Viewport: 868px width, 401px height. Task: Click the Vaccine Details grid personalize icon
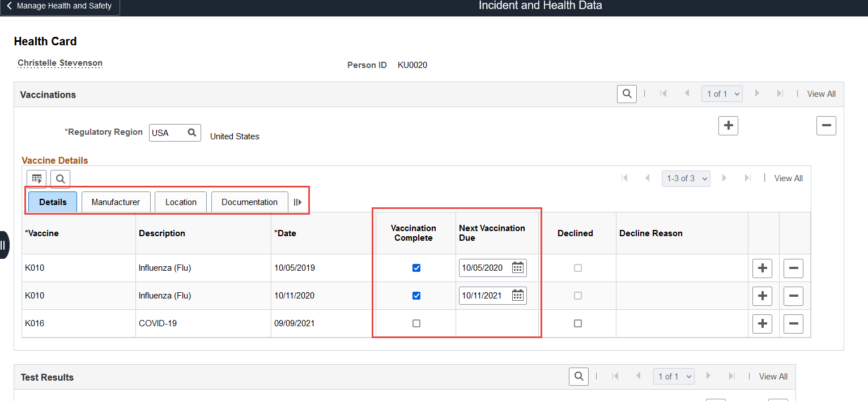click(x=37, y=179)
